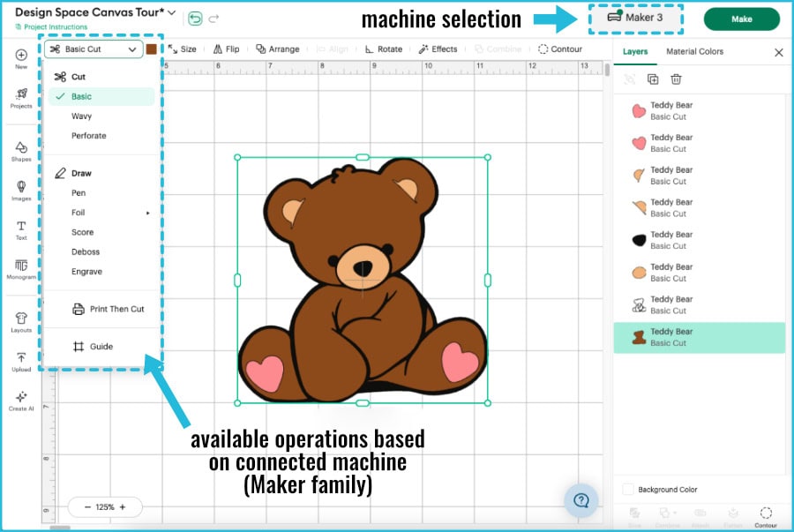Click the duplicate layer icon
This screenshot has width=794, height=532.
pos(653,79)
